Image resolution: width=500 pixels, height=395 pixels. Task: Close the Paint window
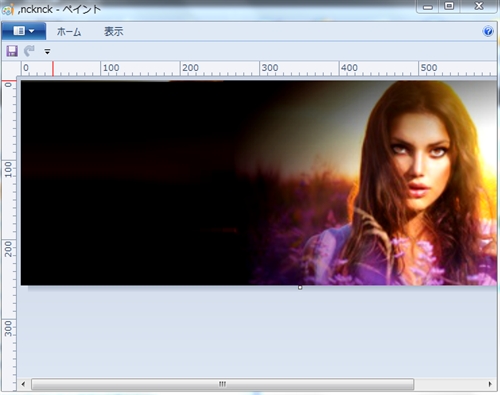pyautogui.click(x=479, y=7)
